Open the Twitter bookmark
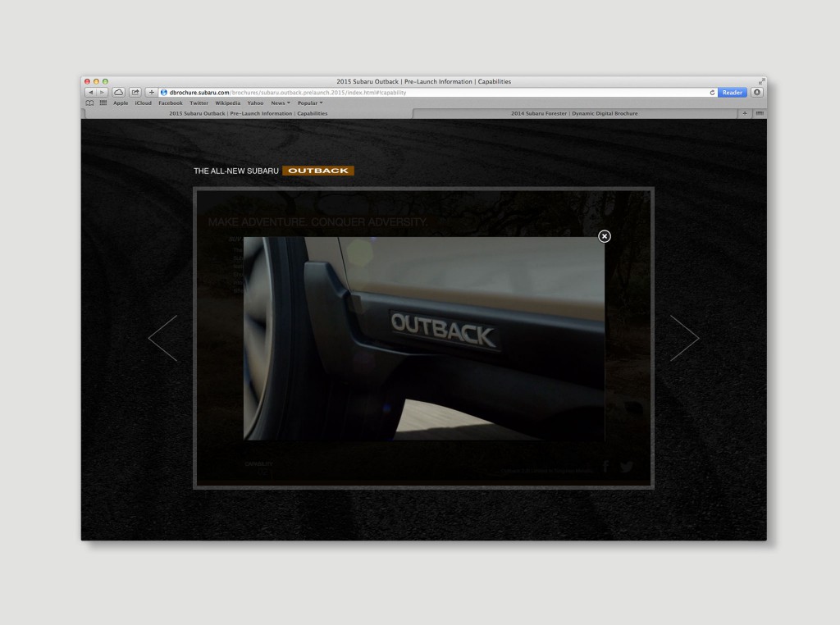The image size is (840, 625). pos(199,103)
